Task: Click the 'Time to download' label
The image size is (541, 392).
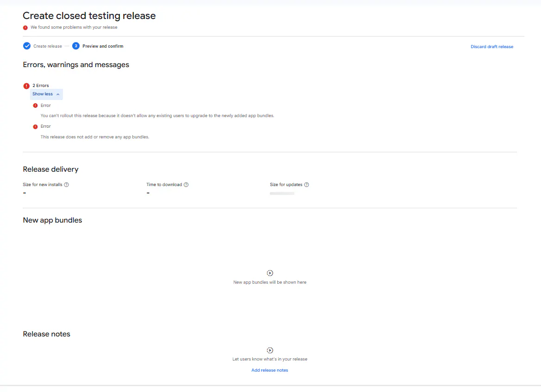Action: [x=164, y=185]
